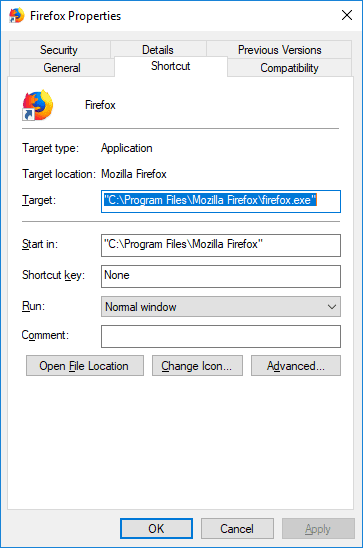Click the Change Icon button
Screen dimensions: 363x548
coord(197,366)
